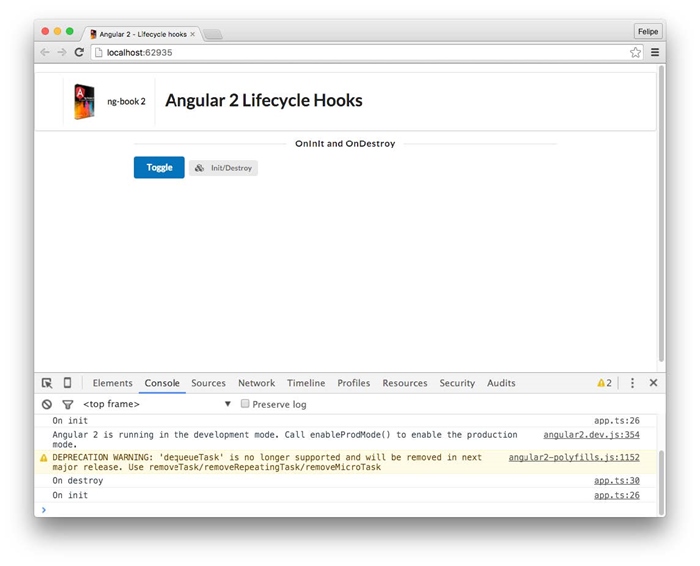Image resolution: width=700 pixels, height=566 pixels.
Task: Bookmark page with star icon
Action: (635, 52)
